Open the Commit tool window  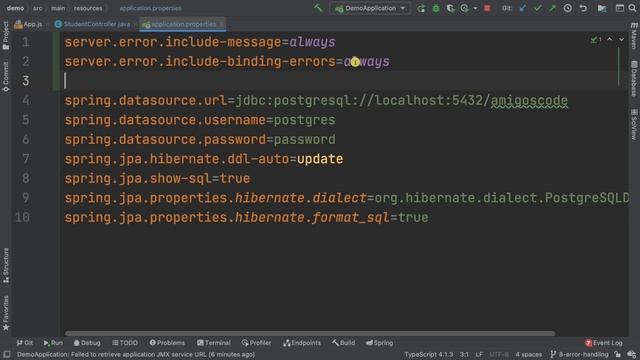click(6, 77)
